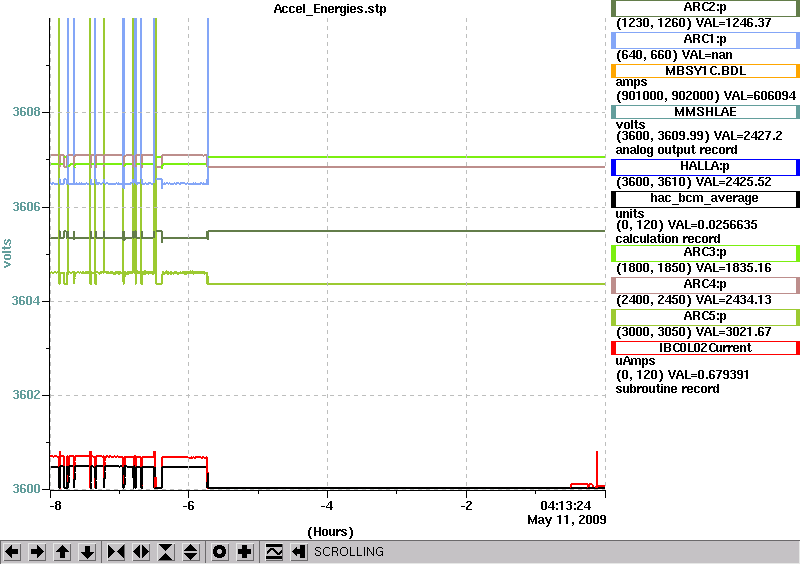This screenshot has height=564, width=800.
Task: Pan the graph left with the left arrow
Action: click(x=12, y=552)
